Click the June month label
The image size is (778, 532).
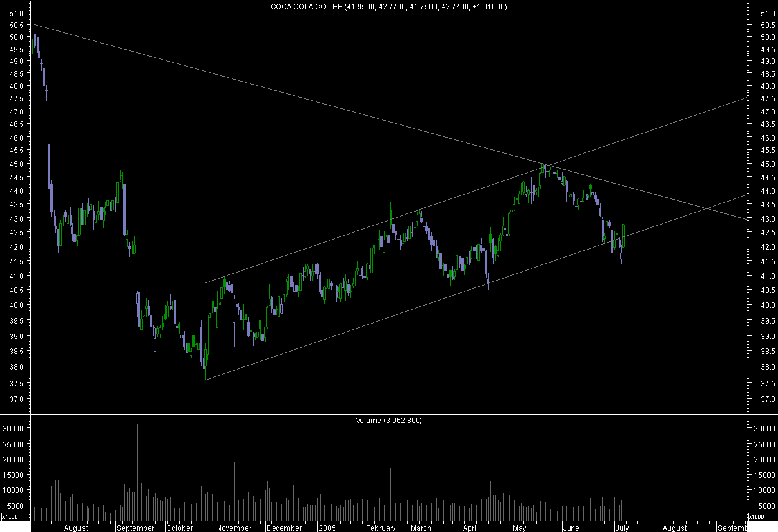[x=571, y=528]
